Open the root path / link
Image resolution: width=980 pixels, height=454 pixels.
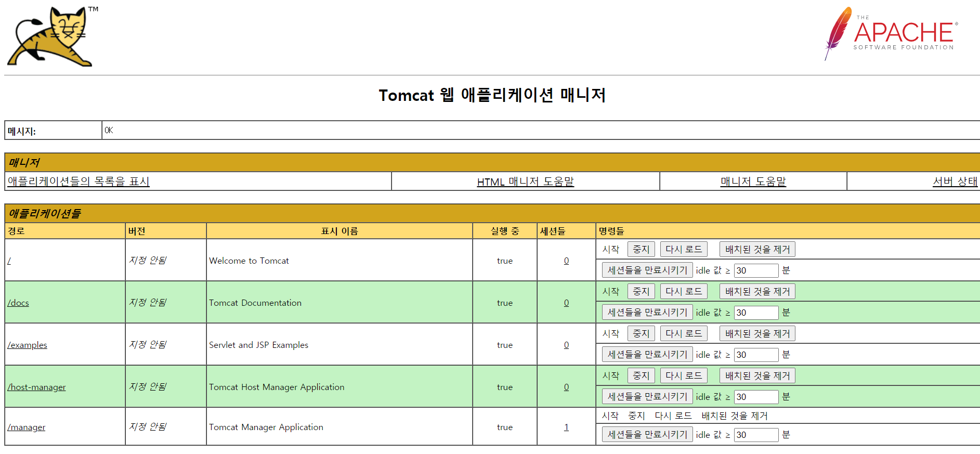click(9, 261)
